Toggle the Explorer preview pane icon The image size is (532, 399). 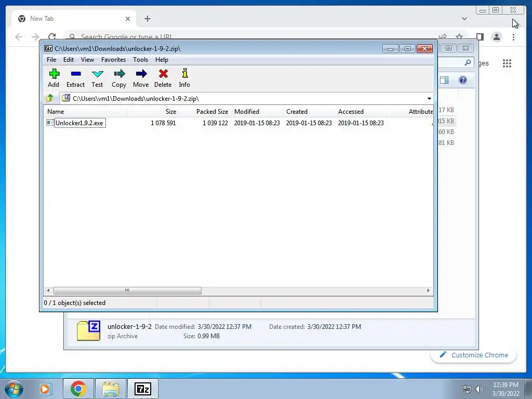pos(444,80)
